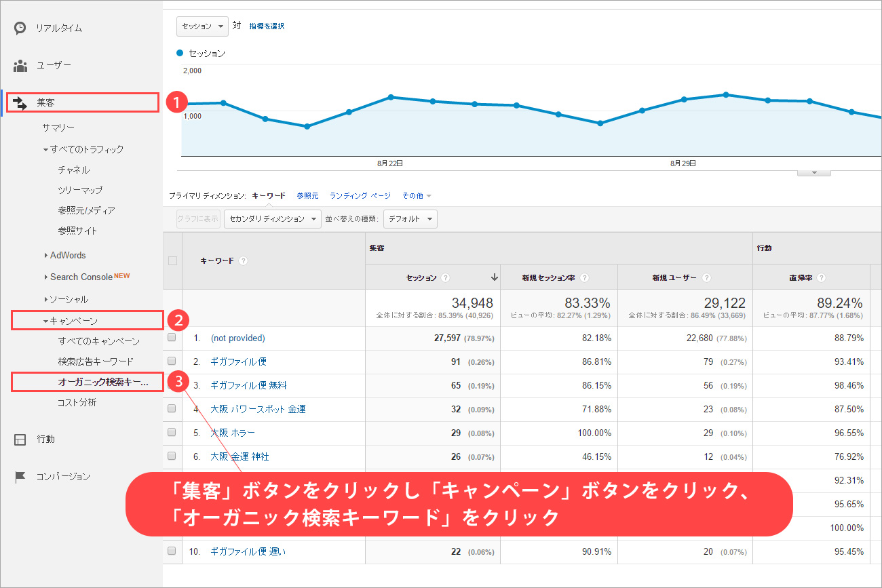Open the ギガファイル便 keyword link

238,361
